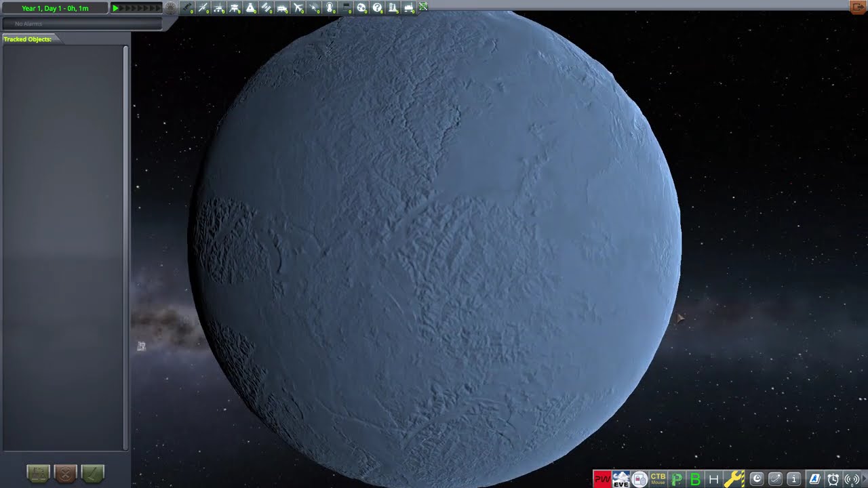Open the CommNet signal icon
Image resolution: width=868 pixels, height=488 pixels.
coord(851,479)
